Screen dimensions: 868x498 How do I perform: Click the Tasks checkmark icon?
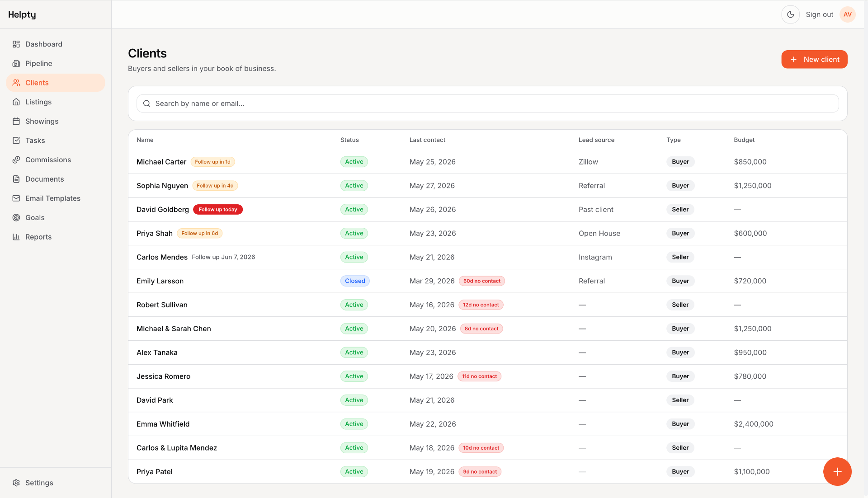pyautogui.click(x=16, y=141)
